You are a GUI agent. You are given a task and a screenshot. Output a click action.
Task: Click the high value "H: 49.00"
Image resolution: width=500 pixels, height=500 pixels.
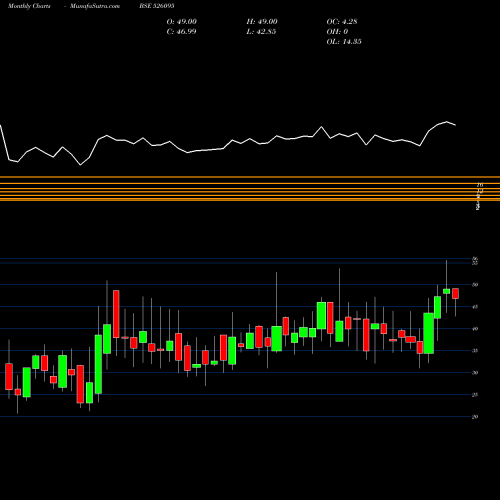point(262,22)
